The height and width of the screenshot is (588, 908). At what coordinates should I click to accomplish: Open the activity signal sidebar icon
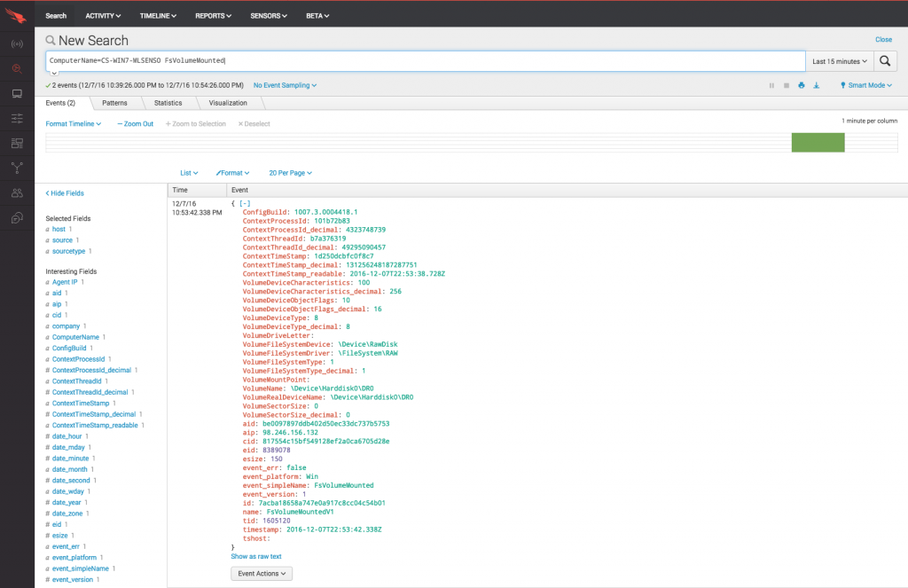[17, 43]
